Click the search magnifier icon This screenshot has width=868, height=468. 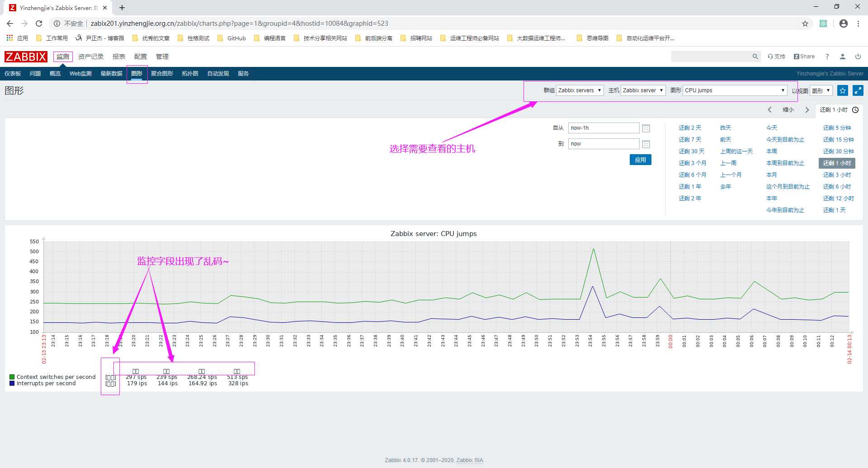(x=755, y=57)
